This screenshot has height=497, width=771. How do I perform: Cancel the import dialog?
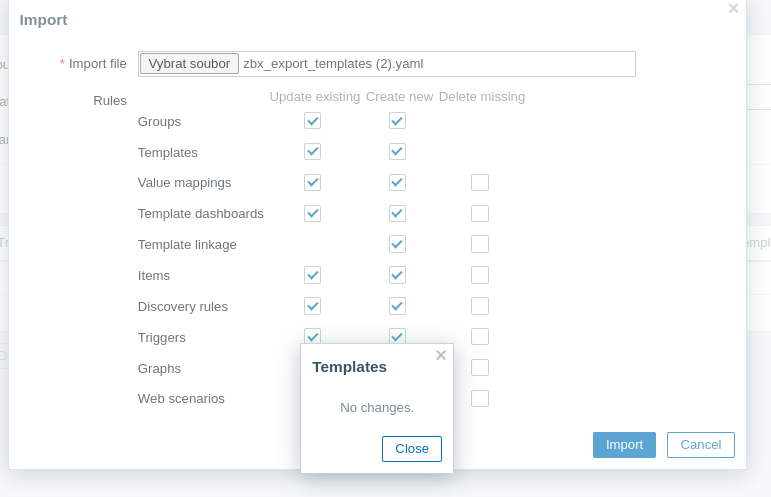coord(701,445)
